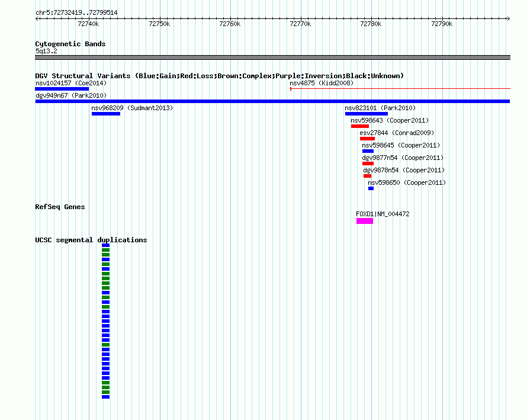This screenshot has height=420, width=527.
Task: Select the nsv4875 red loss line
Action: tap(400, 89)
